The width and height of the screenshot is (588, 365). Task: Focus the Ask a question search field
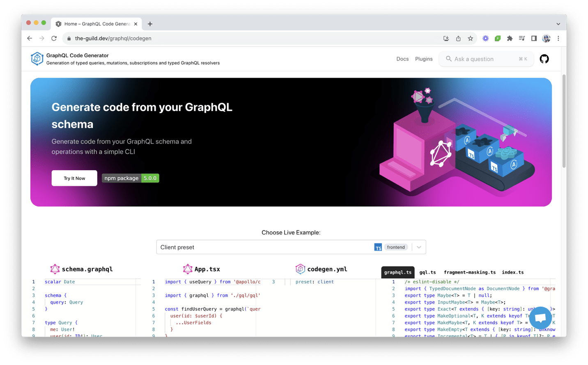487,59
